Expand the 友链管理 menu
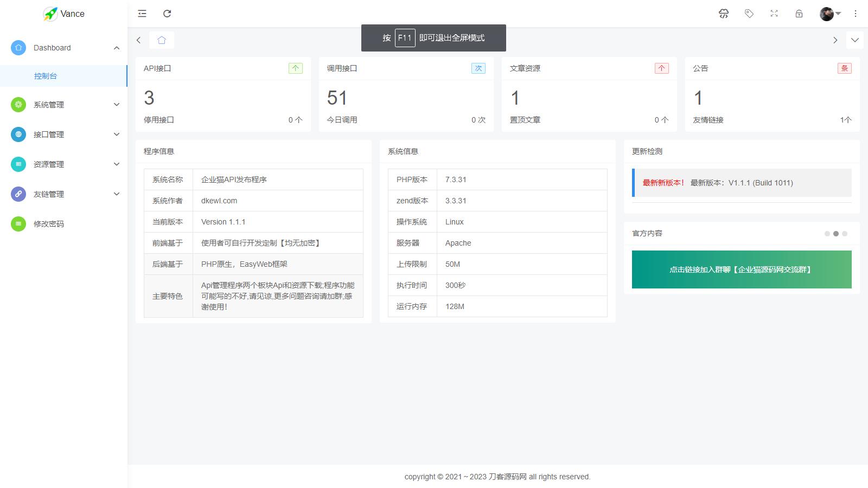Viewport: 868px width, 488px height. [116, 194]
